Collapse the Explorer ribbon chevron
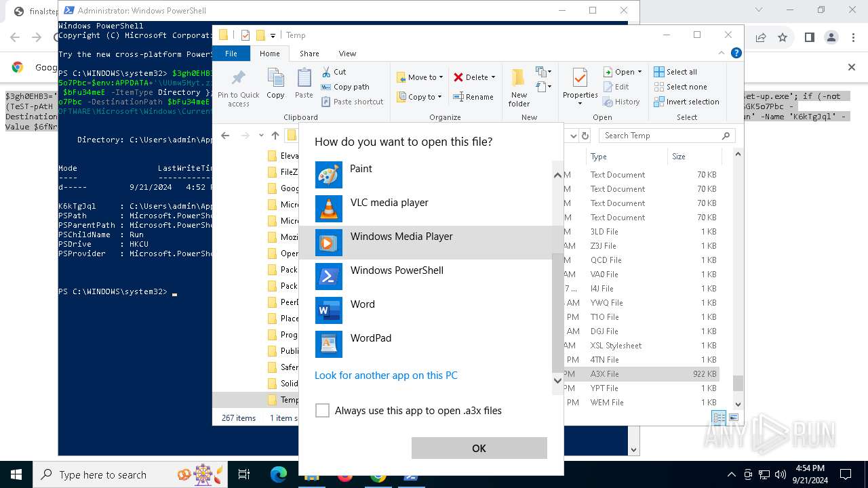The height and width of the screenshot is (488, 868). click(722, 53)
